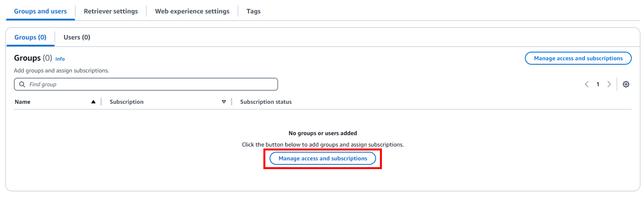Click the Name column header
The image size is (644, 199).
click(x=23, y=102)
